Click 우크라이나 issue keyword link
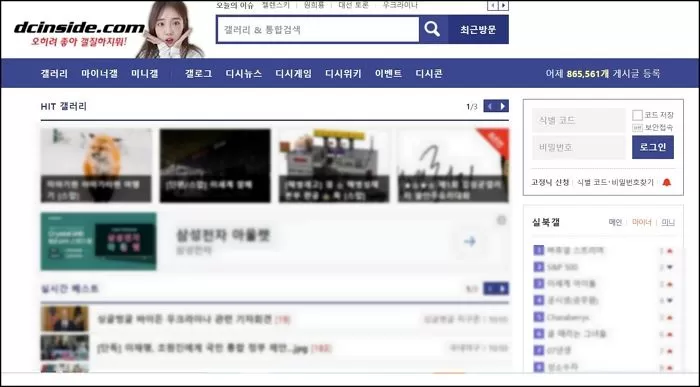 coord(400,5)
